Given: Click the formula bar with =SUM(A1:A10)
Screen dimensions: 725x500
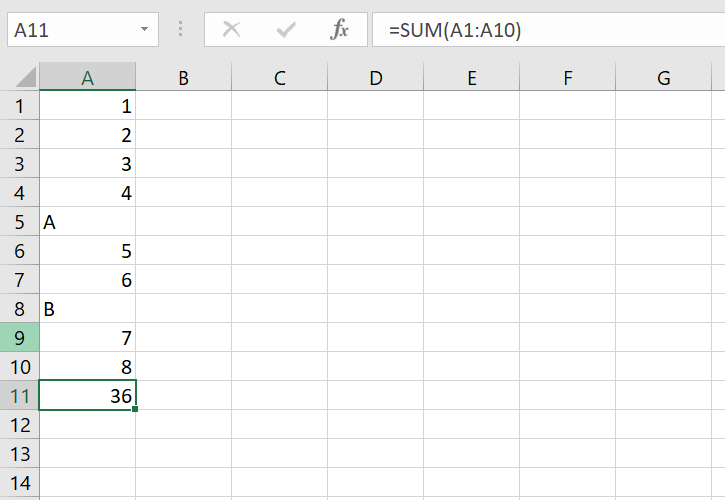Looking at the screenshot, I should 548,30.
